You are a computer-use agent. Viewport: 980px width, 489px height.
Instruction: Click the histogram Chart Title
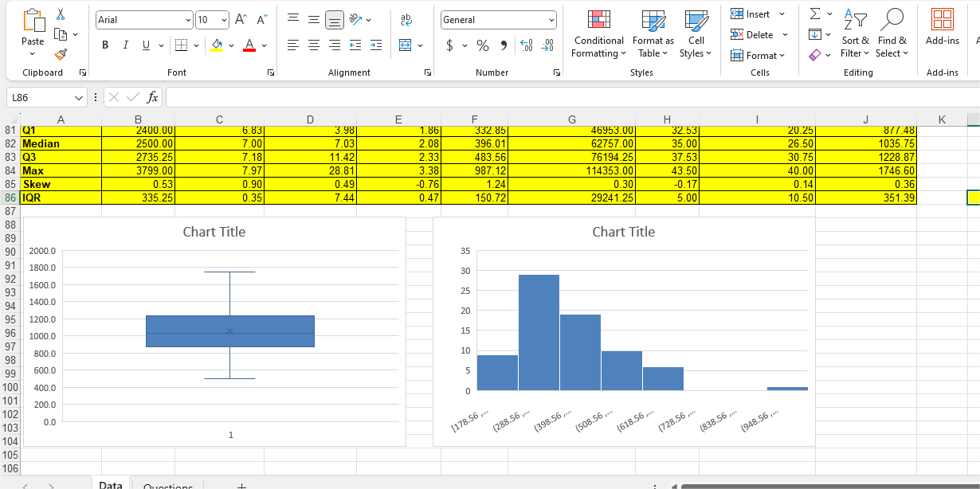[x=624, y=232]
